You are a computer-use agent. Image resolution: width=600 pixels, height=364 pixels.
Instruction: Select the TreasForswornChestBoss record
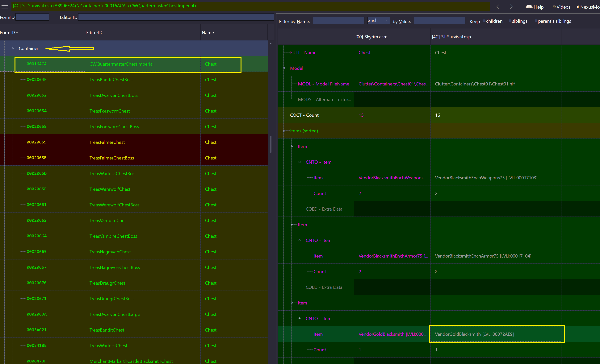click(x=134, y=126)
